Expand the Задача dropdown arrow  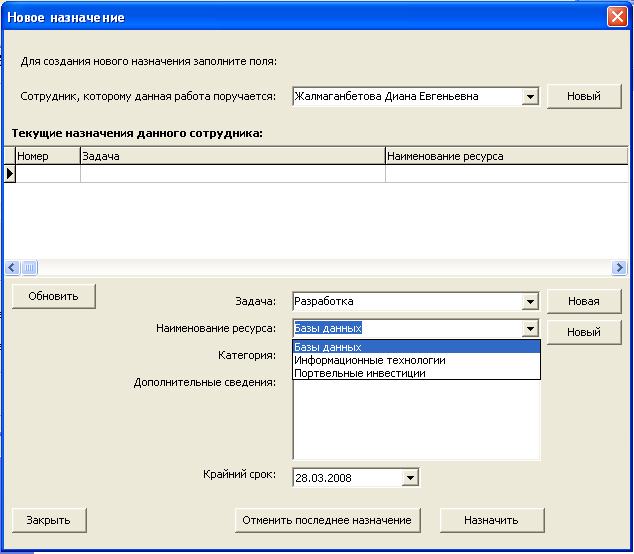coord(530,302)
